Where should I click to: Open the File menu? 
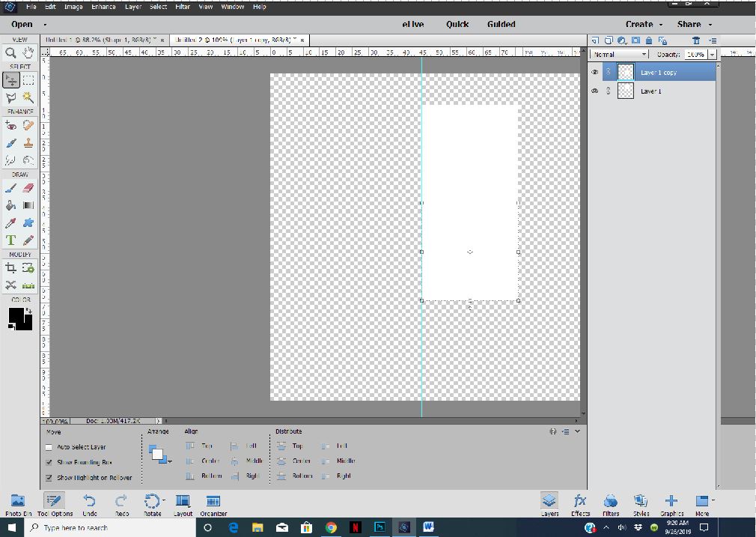pyautogui.click(x=31, y=7)
